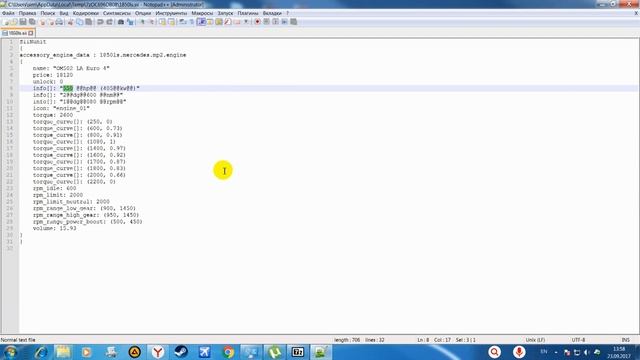Click the Unix (LF) line ending in status bar

click(535, 340)
